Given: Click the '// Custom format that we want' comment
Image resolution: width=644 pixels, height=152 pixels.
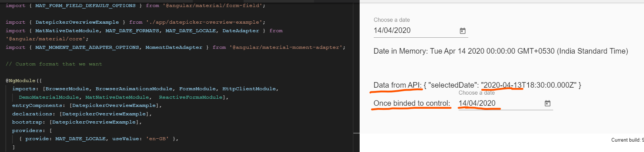Looking at the screenshot, I should coord(54,64).
